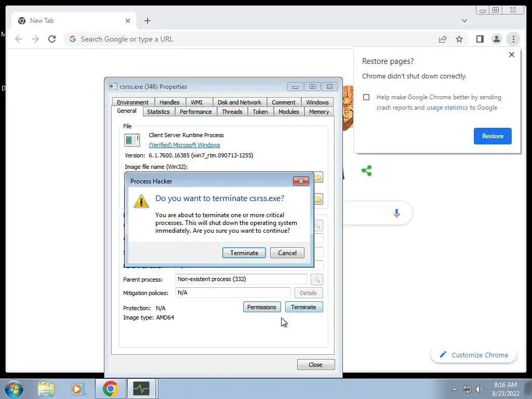Click the share page icon
Viewport: 532px width, 399px height.
coord(443,39)
